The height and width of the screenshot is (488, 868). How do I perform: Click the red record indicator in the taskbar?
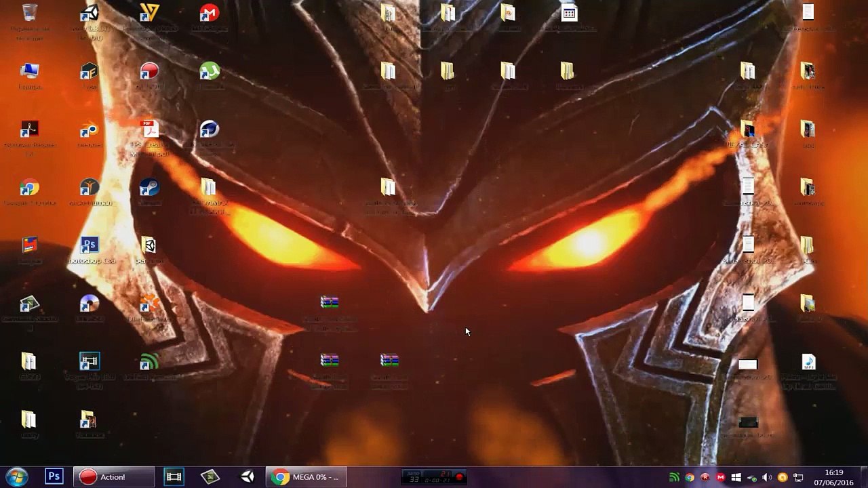tap(459, 477)
